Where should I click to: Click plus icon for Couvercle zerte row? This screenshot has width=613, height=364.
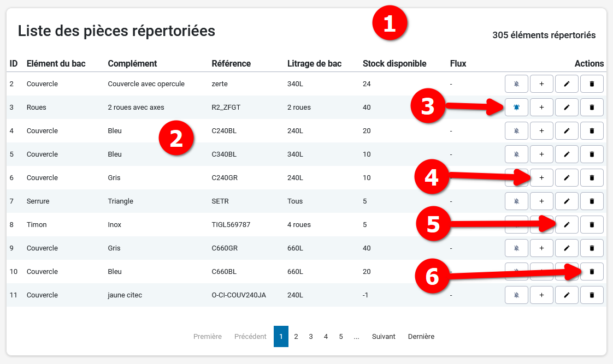tap(541, 84)
